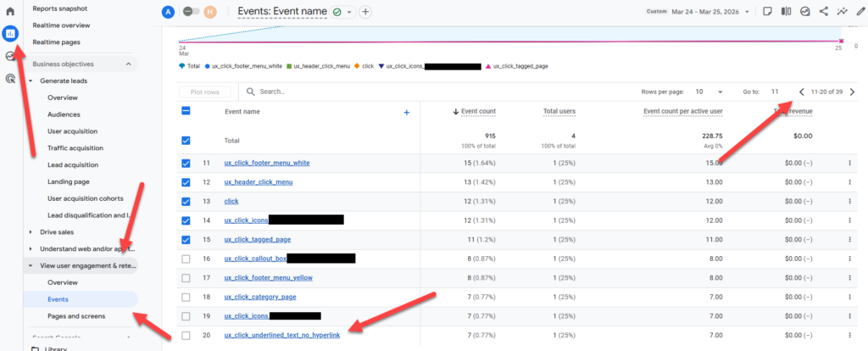
Task: Go to next page of table results
Action: click(x=852, y=92)
